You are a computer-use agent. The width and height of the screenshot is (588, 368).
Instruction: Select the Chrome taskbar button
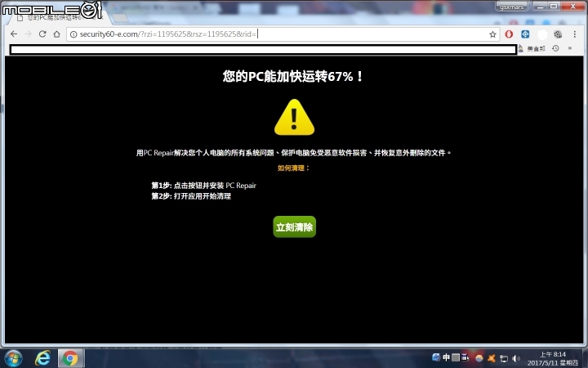(70, 358)
